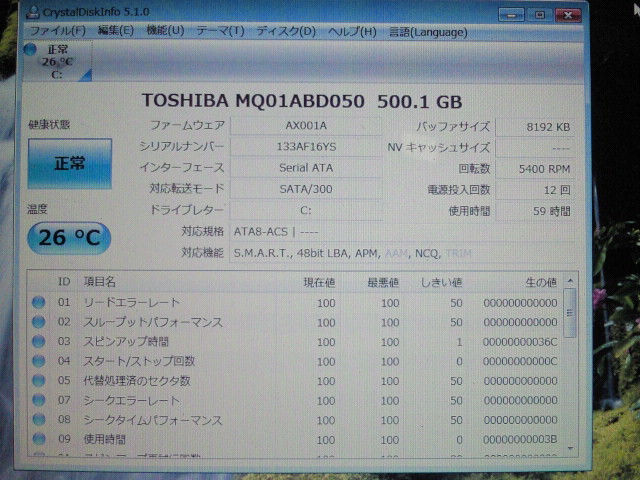Click the transfer mode field SATA/300
Screen dimensions: 640x480
(x=306, y=189)
